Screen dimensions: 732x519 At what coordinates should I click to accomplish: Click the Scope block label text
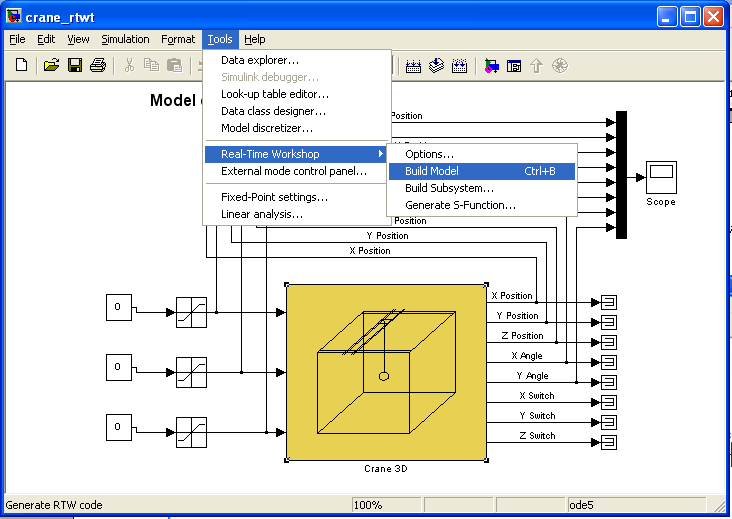(x=661, y=202)
